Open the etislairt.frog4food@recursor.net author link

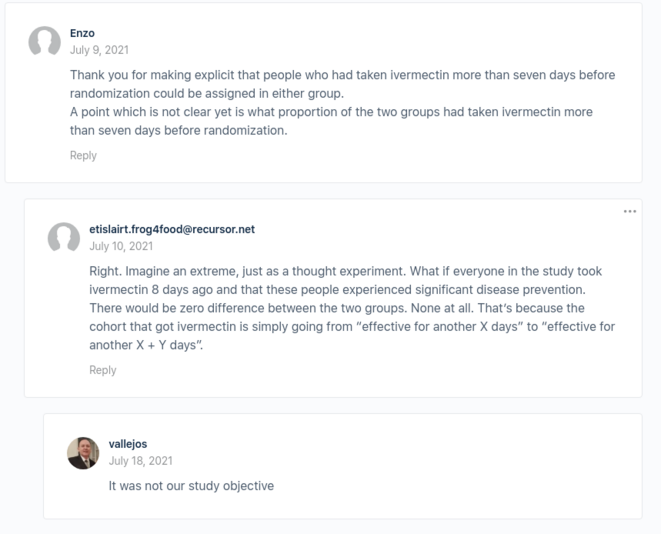pos(172,229)
